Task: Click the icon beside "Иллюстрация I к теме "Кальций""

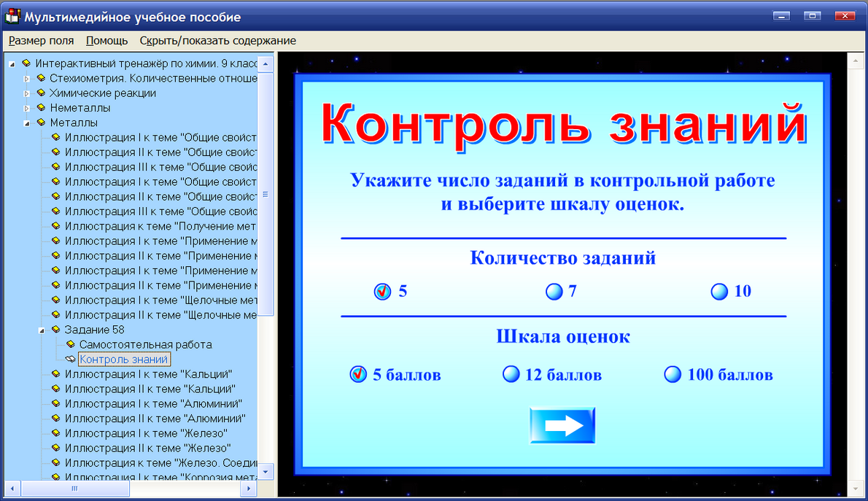Action: tap(56, 374)
